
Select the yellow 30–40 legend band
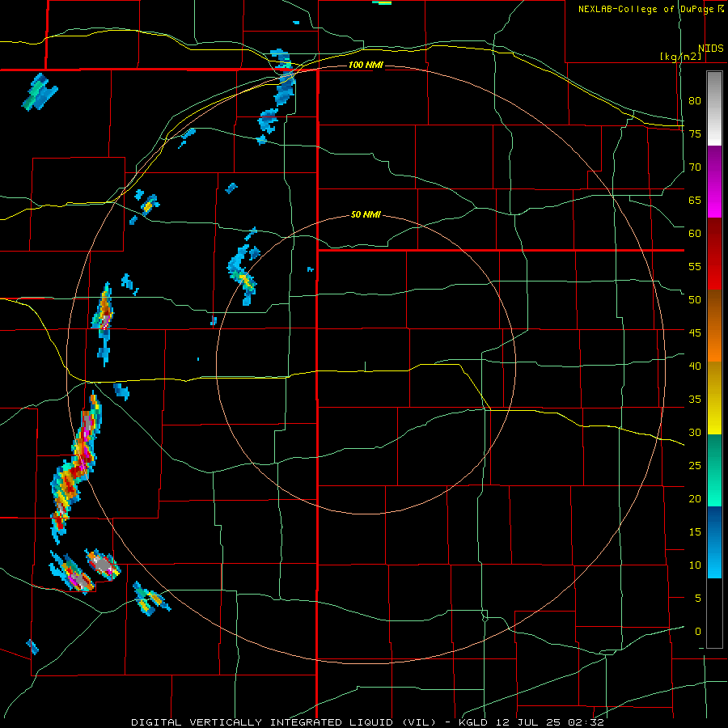[x=714, y=398]
